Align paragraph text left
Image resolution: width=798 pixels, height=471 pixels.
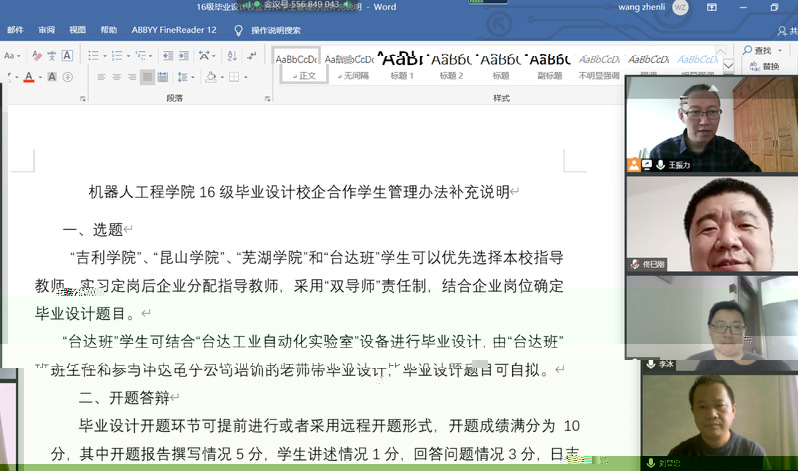[x=101, y=77]
